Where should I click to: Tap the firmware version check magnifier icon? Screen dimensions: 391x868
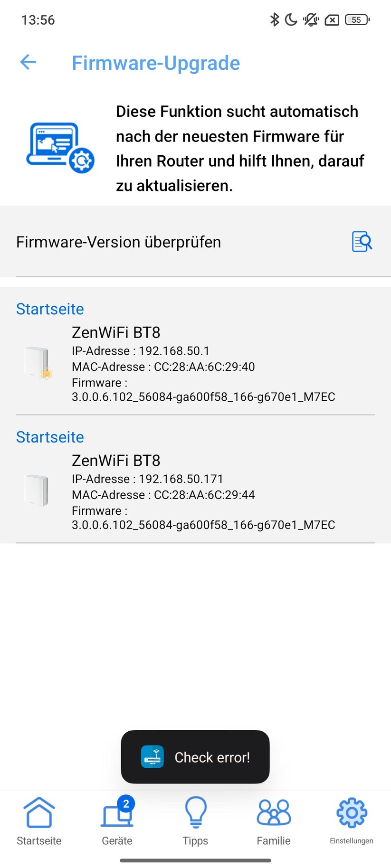coord(362,242)
